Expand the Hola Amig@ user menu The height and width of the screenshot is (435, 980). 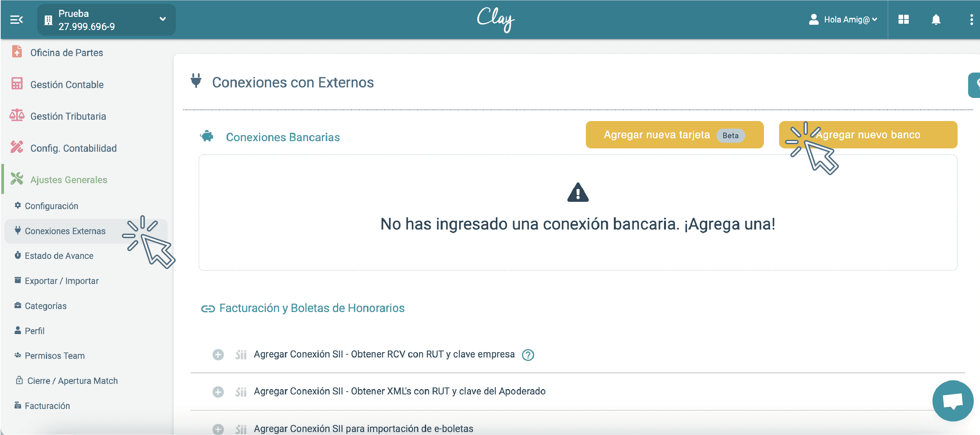point(843,19)
